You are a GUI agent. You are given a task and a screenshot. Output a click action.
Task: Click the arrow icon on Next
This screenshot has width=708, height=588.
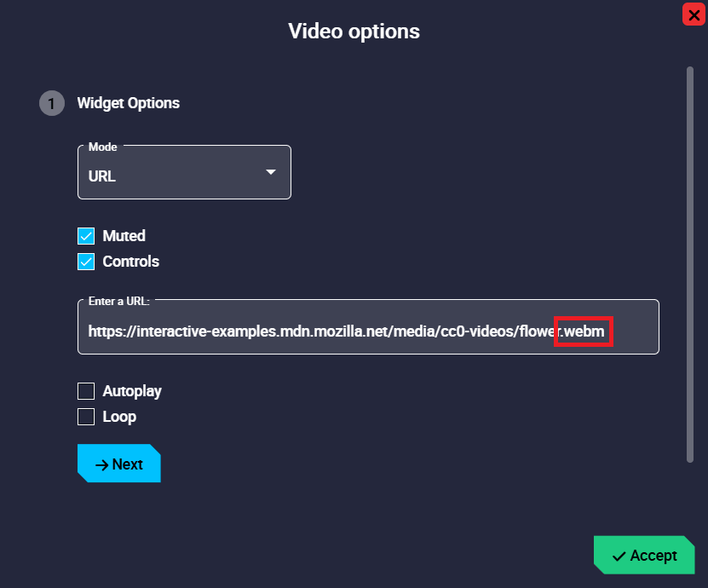point(101,464)
